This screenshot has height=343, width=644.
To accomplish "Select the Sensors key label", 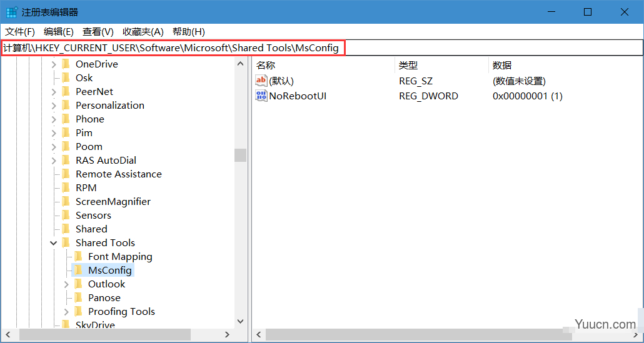I will [93, 216].
